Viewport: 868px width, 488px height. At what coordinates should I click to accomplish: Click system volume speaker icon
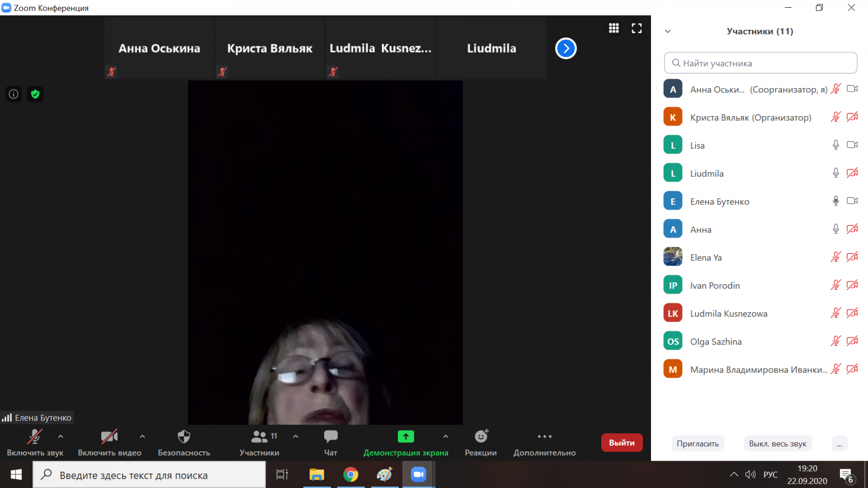pos(750,475)
